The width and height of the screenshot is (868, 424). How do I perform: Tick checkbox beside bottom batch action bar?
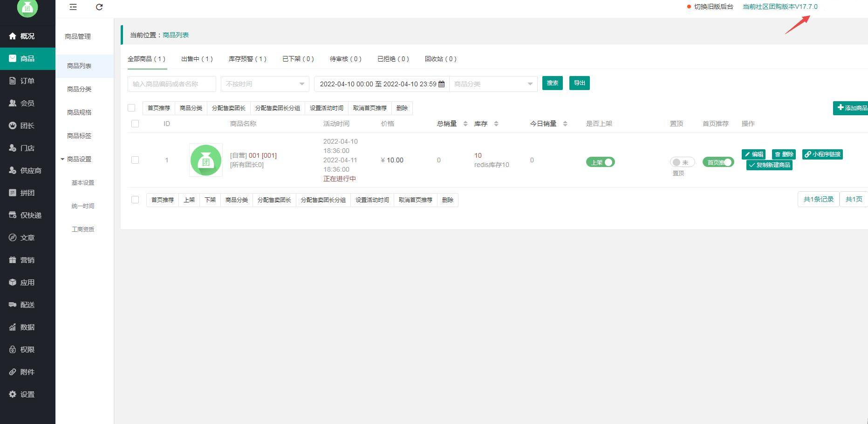135,200
